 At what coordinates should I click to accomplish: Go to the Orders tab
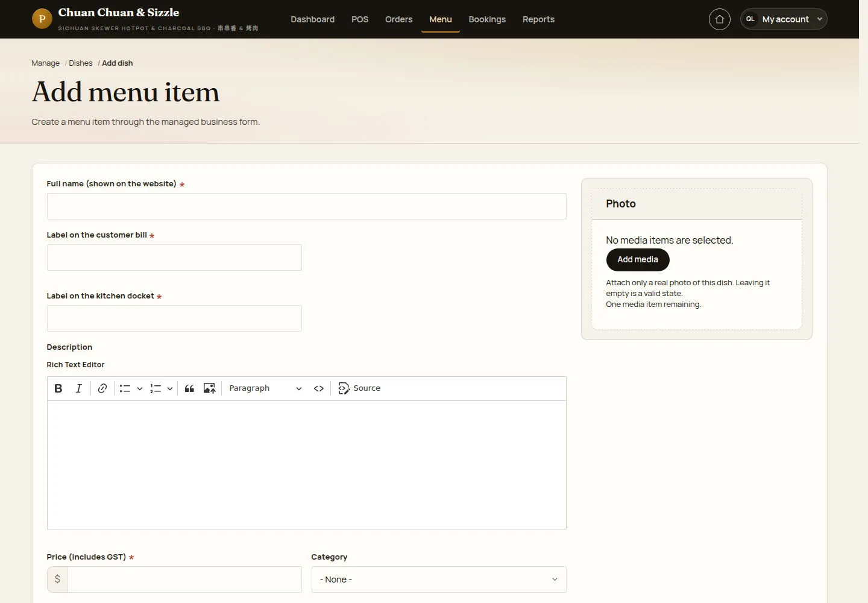coord(399,19)
